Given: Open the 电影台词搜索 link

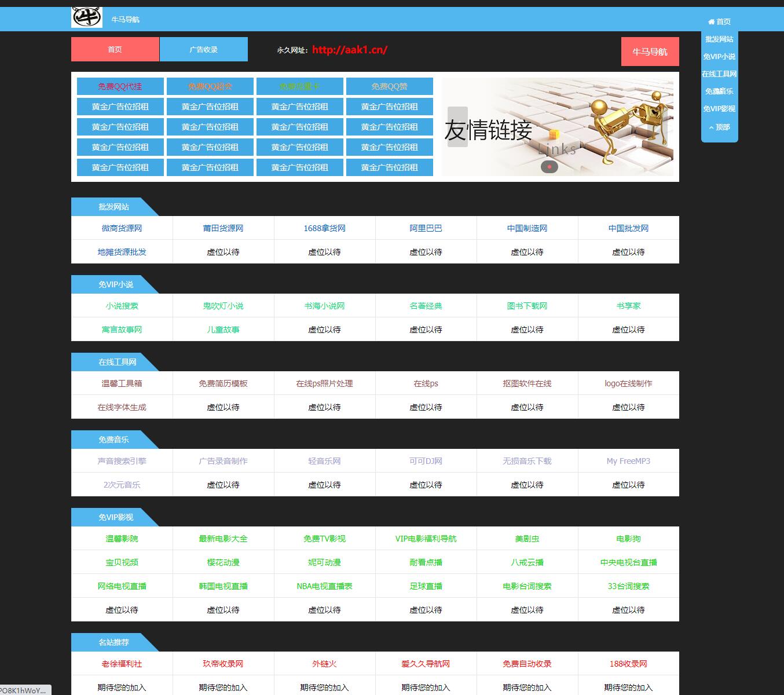Looking at the screenshot, I should click(x=527, y=586).
